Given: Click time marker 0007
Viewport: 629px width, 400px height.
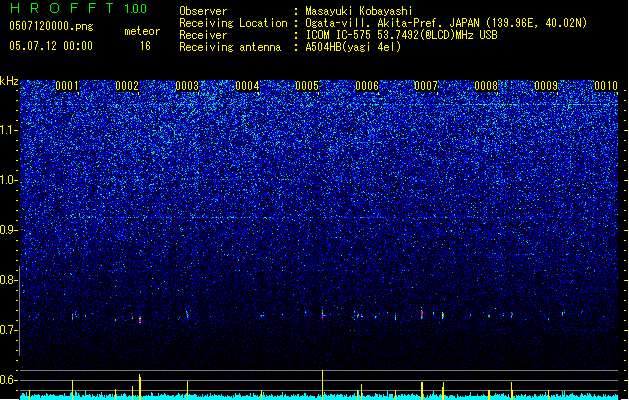Looking at the screenshot, I should 426,86.
